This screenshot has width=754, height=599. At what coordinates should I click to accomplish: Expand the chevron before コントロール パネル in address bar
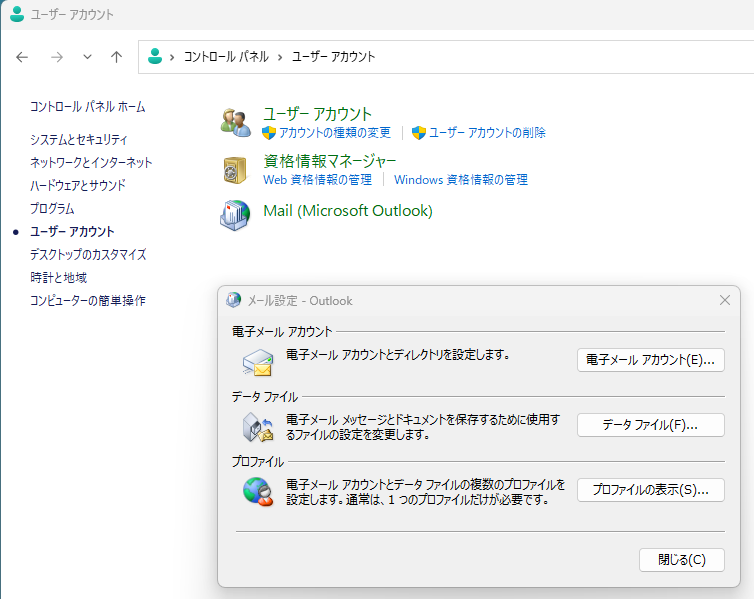[173, 57]
